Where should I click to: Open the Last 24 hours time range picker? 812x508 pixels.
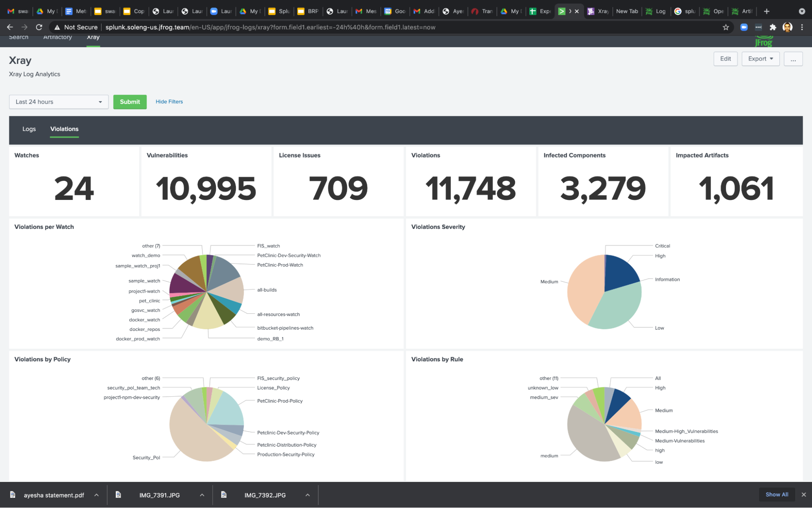pos(58,102)
